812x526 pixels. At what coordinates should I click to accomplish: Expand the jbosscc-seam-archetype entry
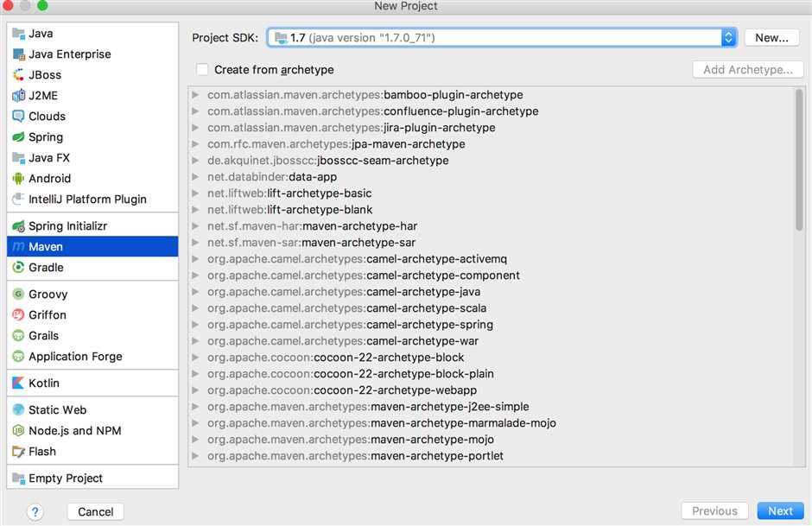coord(195,161)
